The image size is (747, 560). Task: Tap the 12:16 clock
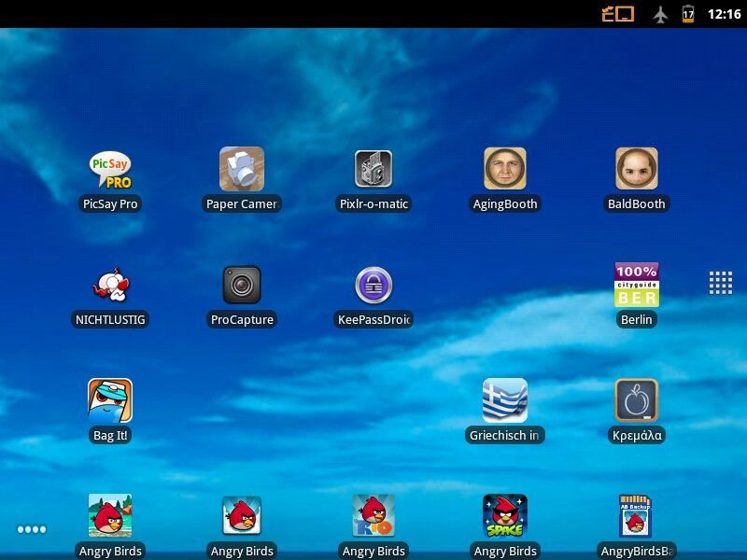(725, 14)
